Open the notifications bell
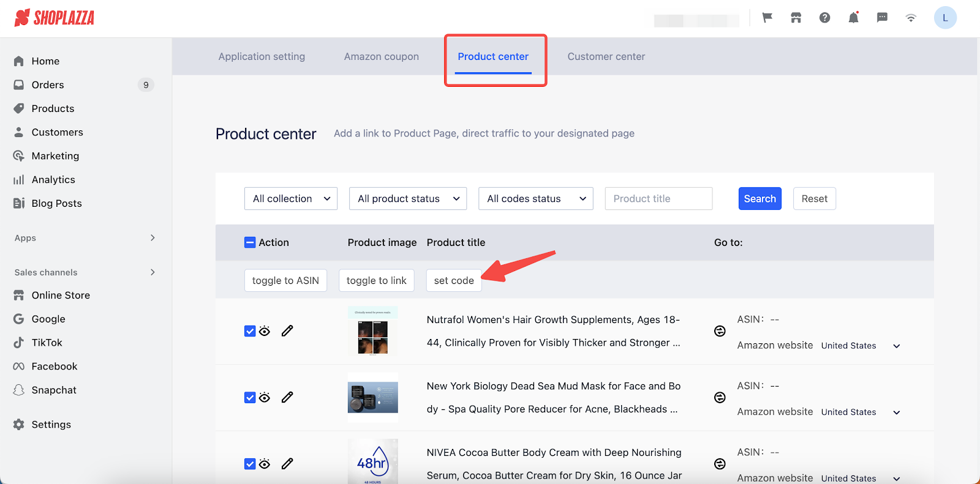Image resolution: width=980 pixels, height=484 pixels. [853, 18]
